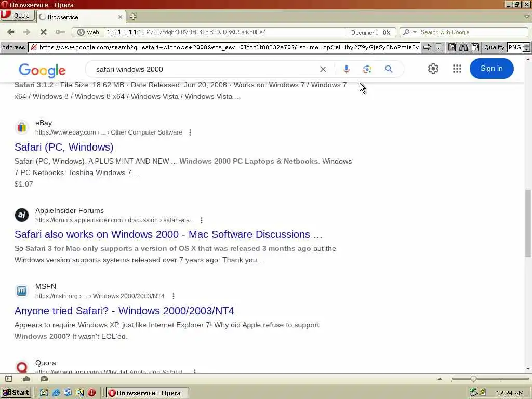Open the 'Safari (PC, Windows)' result
The width and height of the screenshot is (532, 399).
tap(64, 147)
